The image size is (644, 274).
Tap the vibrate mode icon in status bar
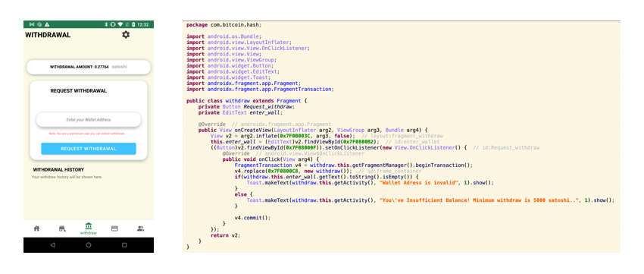[113, 25]
